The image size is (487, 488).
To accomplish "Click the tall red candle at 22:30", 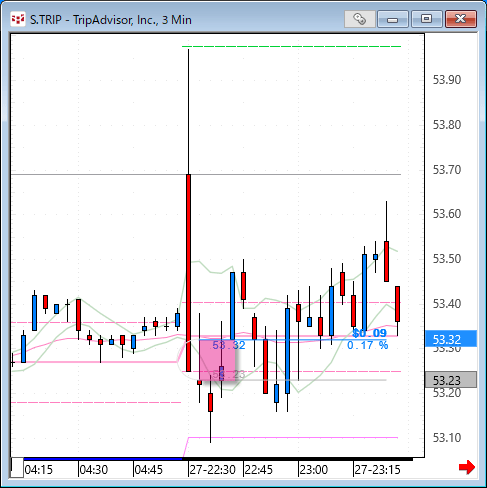I will pyautogui.click(x=188, y=273).
